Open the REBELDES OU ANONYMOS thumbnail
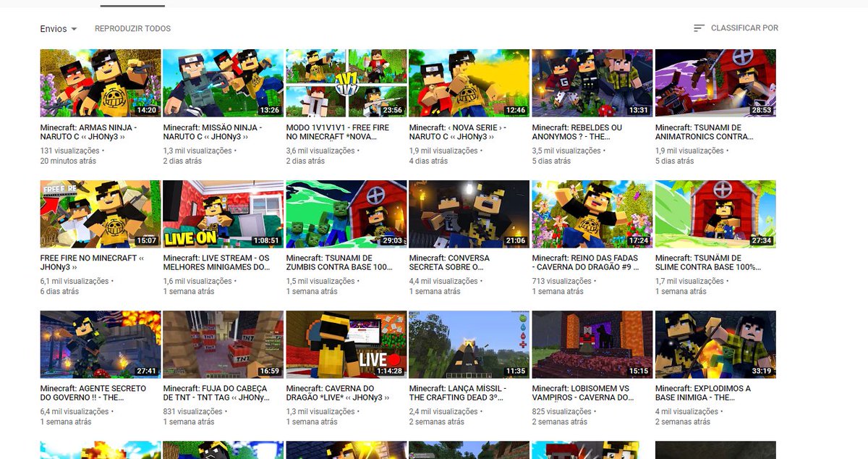 coord(592,83)
